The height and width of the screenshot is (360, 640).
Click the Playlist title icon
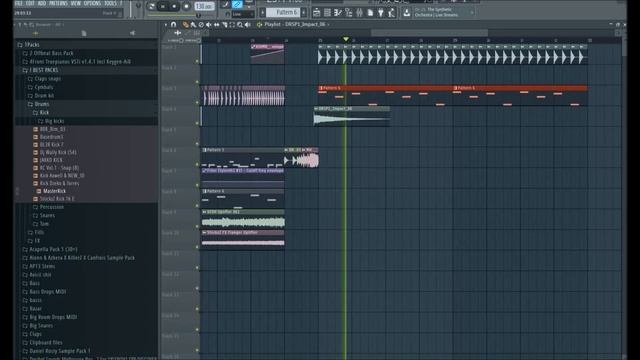(x=259, y=25)
